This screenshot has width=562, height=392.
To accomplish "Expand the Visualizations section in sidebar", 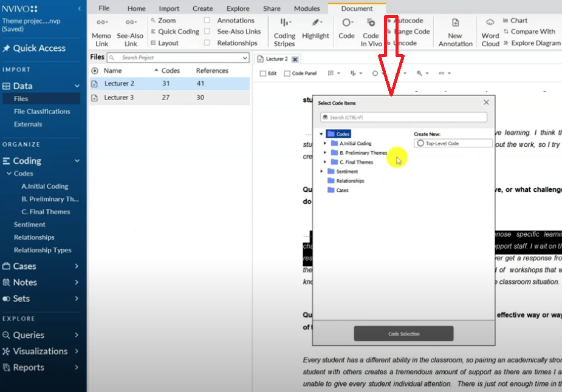I will click(77, 351).
